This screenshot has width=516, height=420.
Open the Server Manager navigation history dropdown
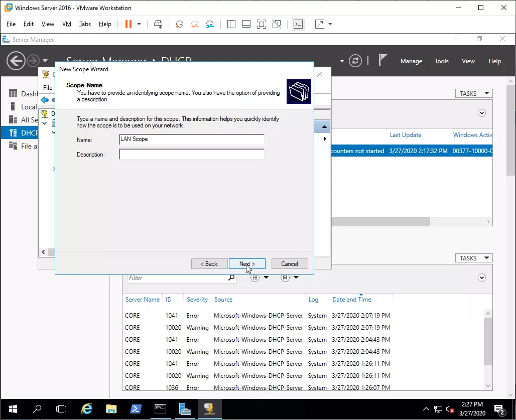(45, 61)
